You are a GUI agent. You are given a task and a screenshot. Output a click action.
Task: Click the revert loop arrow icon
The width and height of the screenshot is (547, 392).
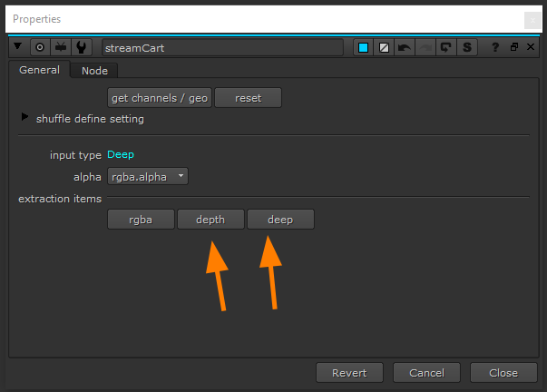[446, 47]
